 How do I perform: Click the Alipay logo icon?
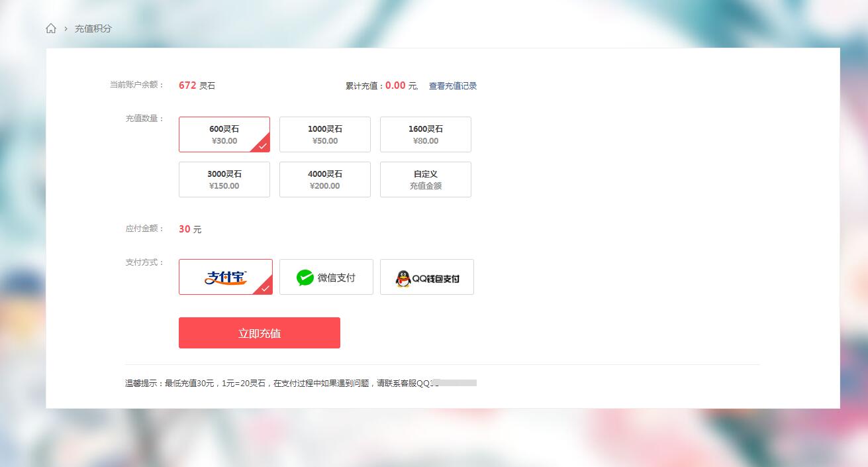tap(225, 278)
